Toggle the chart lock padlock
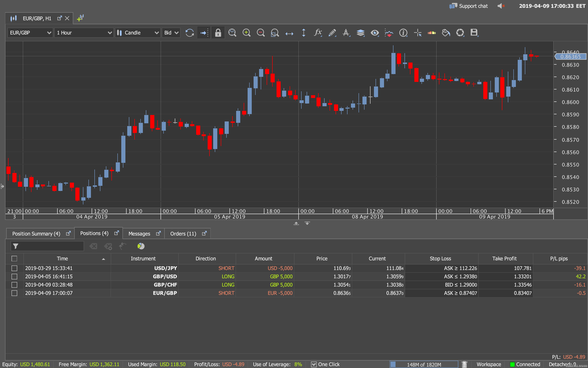 pyautogui.click(x=218, y=33)
